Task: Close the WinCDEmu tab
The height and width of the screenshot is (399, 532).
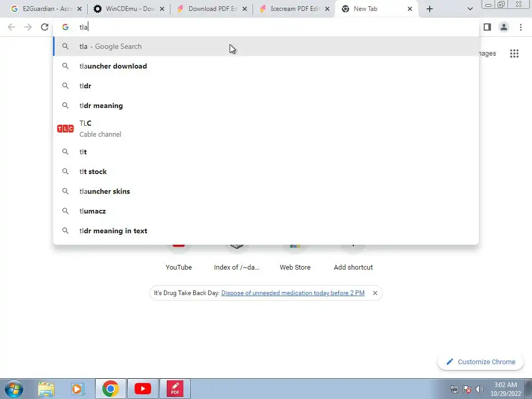Action: 162,9
